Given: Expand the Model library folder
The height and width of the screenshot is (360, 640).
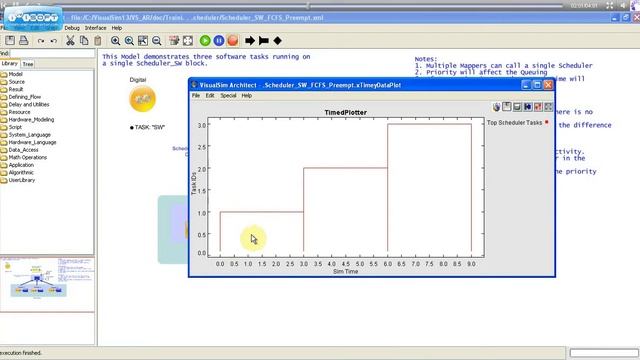Looking at the screenshot, I should [x=16, y=74].
